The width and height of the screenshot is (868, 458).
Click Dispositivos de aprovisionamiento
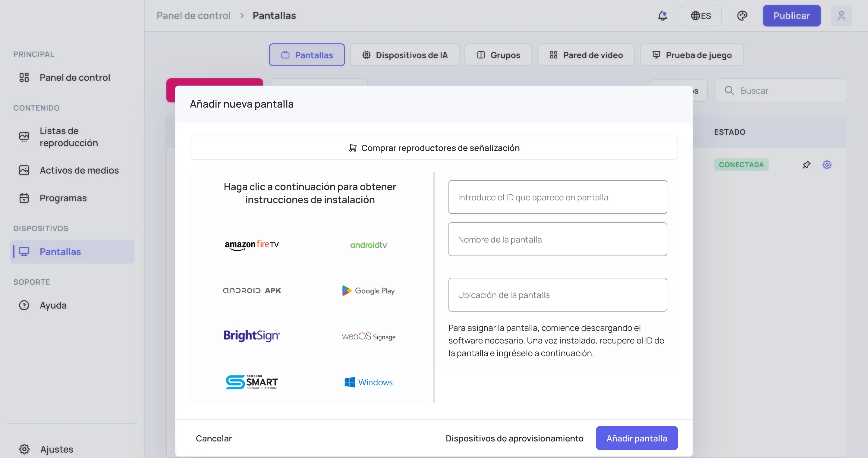coord(514,438)
